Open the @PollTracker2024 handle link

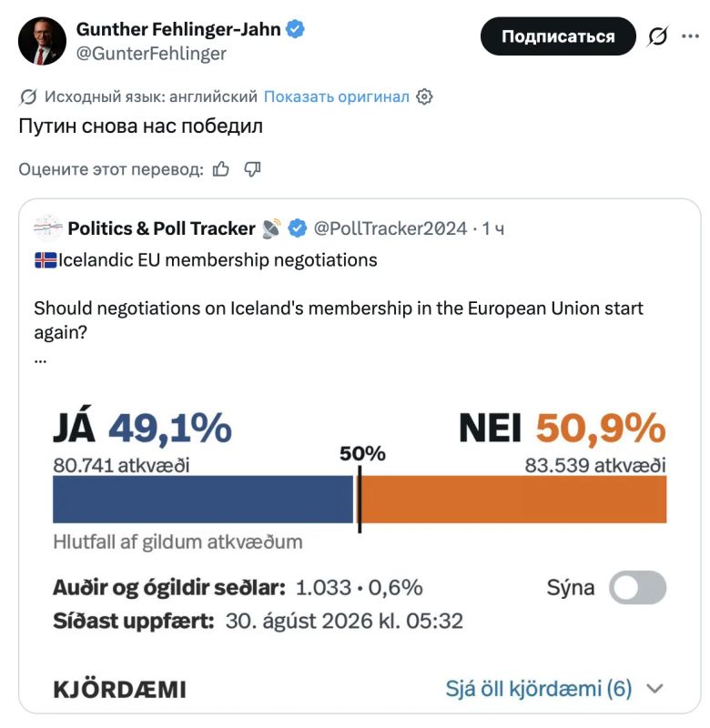[x=390, y=228]
